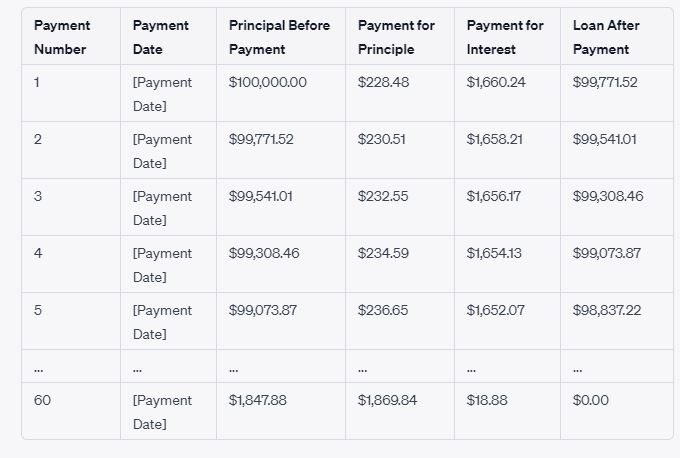The width and height of the screenshot is (680, 458).
Task: Click the Payment for Interest header
Action: pos(505,37)
